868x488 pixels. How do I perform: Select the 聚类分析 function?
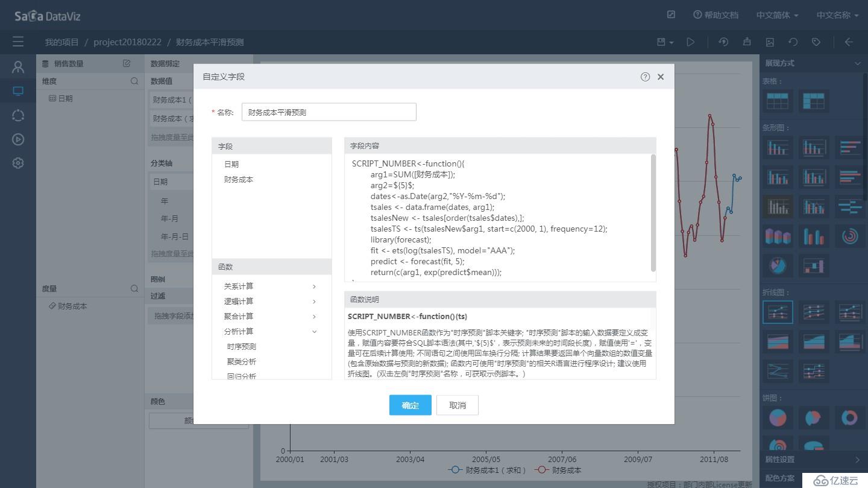point(242,361)
